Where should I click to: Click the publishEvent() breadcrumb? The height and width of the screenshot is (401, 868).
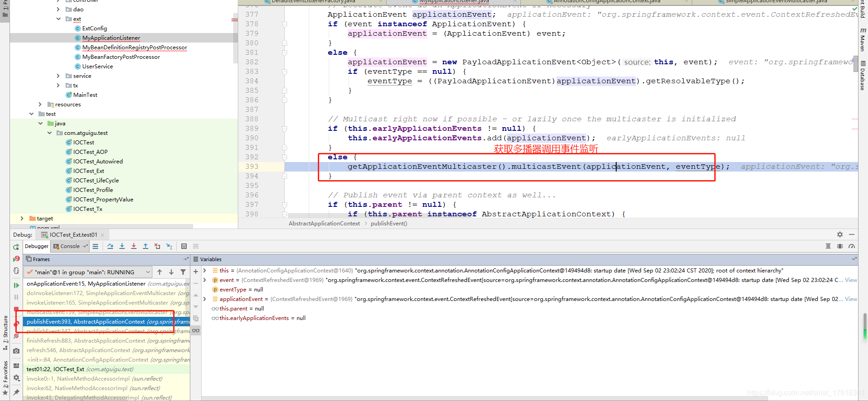pos(389,223)
